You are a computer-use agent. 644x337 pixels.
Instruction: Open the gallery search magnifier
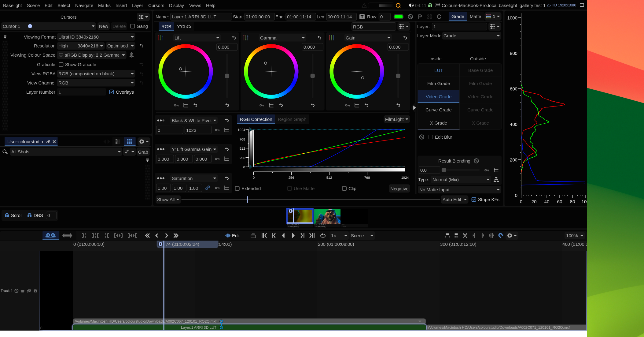click(x=5, y=152)
